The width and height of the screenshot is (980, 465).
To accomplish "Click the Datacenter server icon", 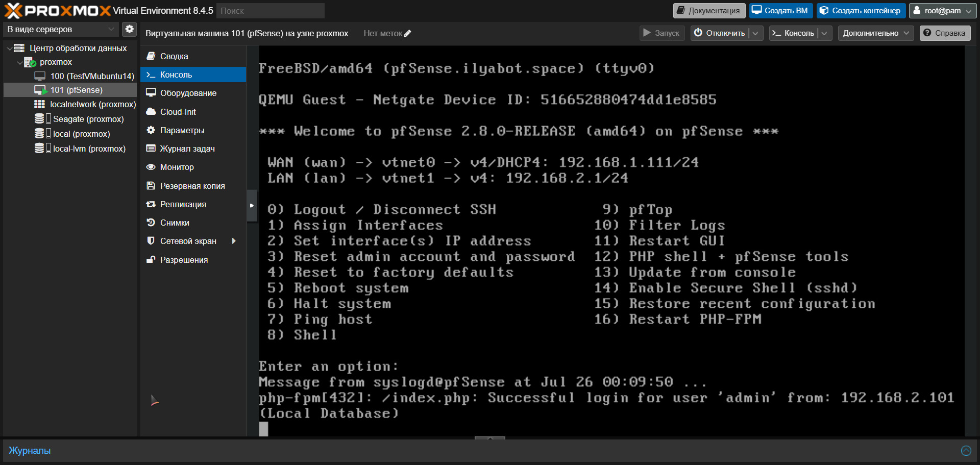I will (19, 48).
